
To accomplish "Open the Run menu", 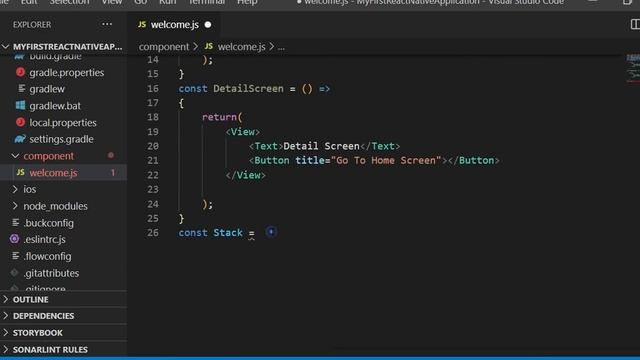I will coord(167,2).
